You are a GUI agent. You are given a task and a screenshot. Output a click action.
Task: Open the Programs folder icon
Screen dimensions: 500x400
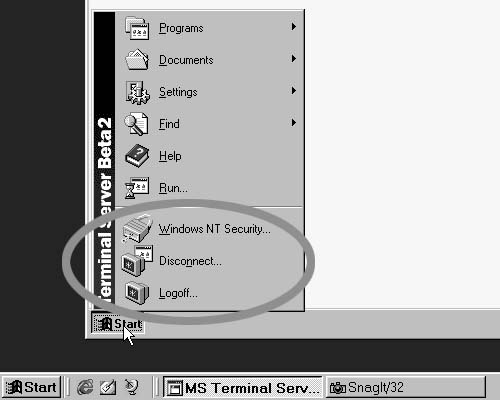pos(137,28)
